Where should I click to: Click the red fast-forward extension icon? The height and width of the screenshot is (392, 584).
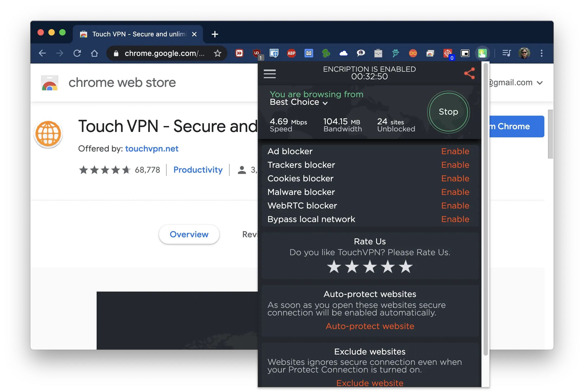(239, 53)
